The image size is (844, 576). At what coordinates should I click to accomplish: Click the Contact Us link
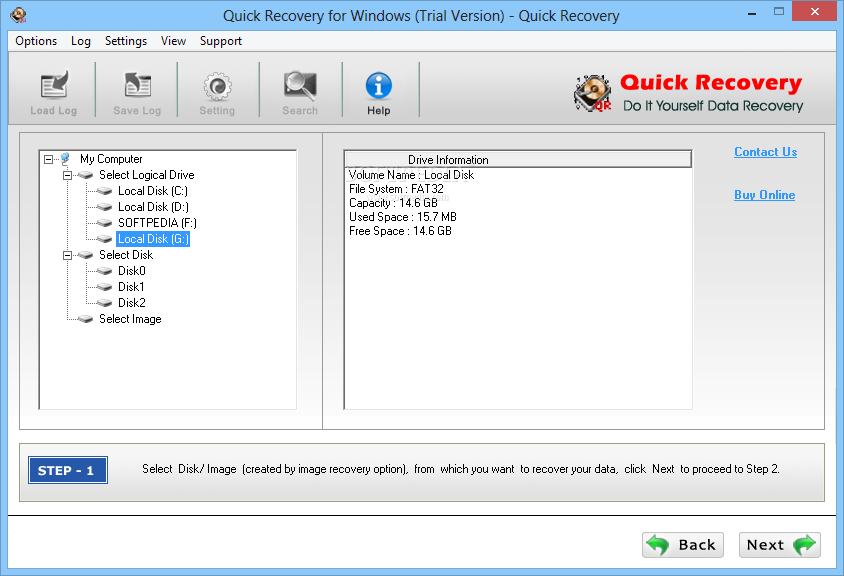tap(765, 152)
